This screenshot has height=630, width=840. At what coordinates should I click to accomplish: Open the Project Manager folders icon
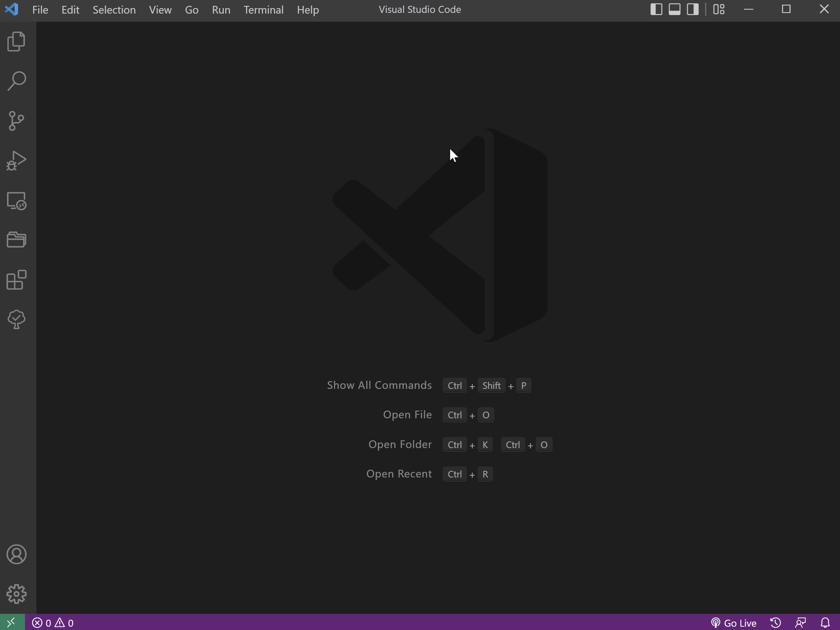click(x=16, y=240)
